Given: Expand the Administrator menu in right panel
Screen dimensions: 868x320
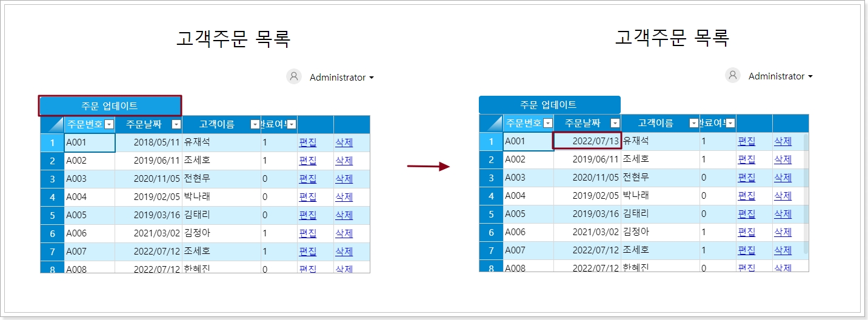Looking at the screenshot, I should pyautogui.click(x=781, y=76).
